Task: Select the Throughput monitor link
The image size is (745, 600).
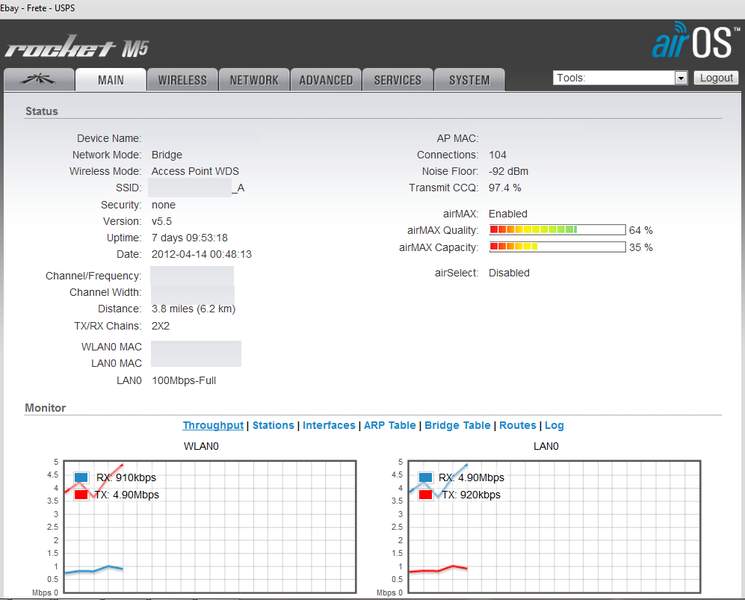Action: (213, 425)
